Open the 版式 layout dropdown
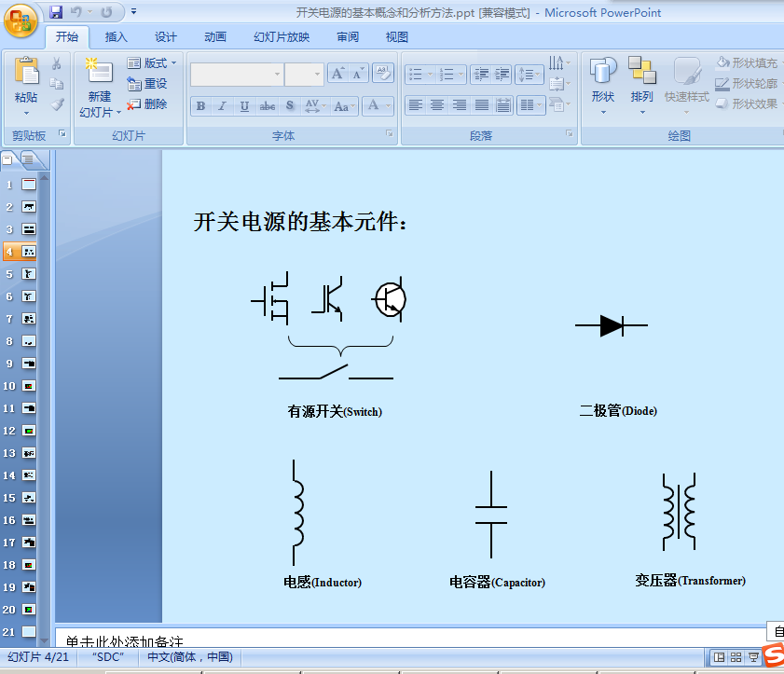 point(152,63)
